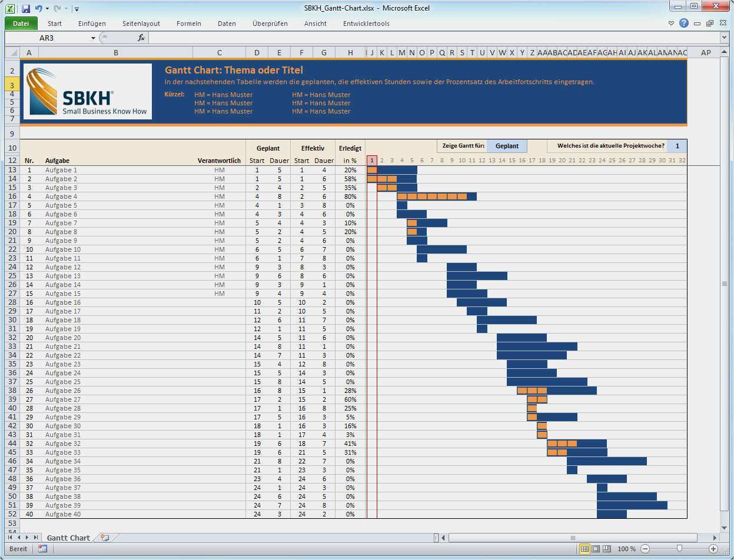Click the zoom in plus icon

coord(713,549)
